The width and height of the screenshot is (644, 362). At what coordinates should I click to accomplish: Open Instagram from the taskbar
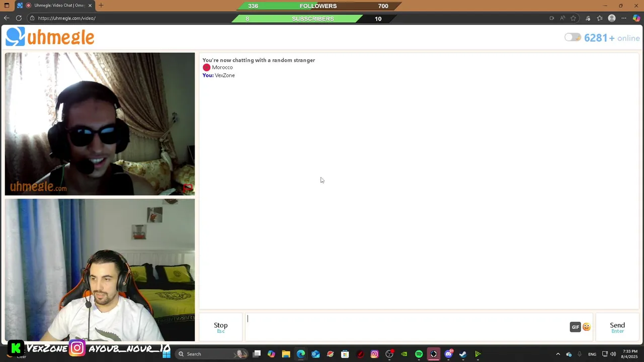coord(374,354)
